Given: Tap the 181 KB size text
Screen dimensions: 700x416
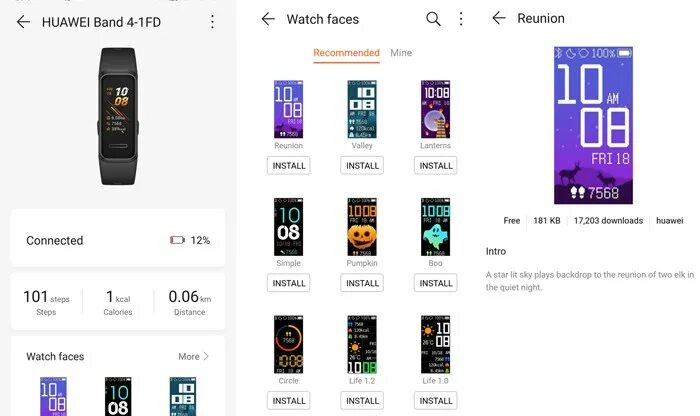Looking at the screenshot, I should [x=546, y=220].
